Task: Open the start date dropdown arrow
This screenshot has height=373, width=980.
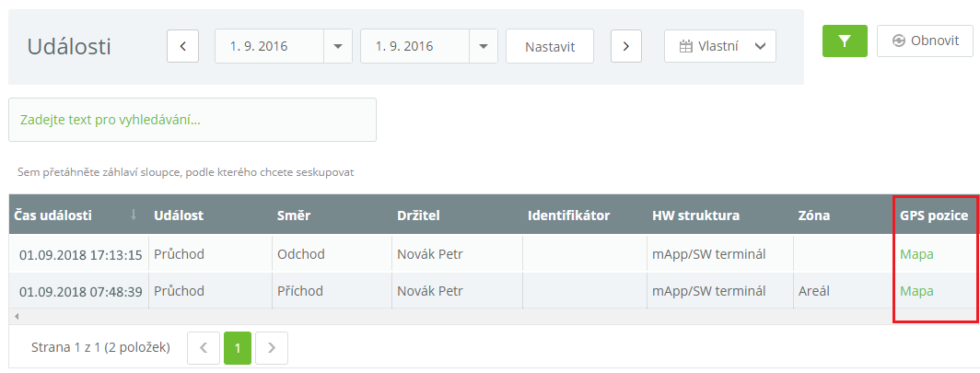Action: pos(337,46)
